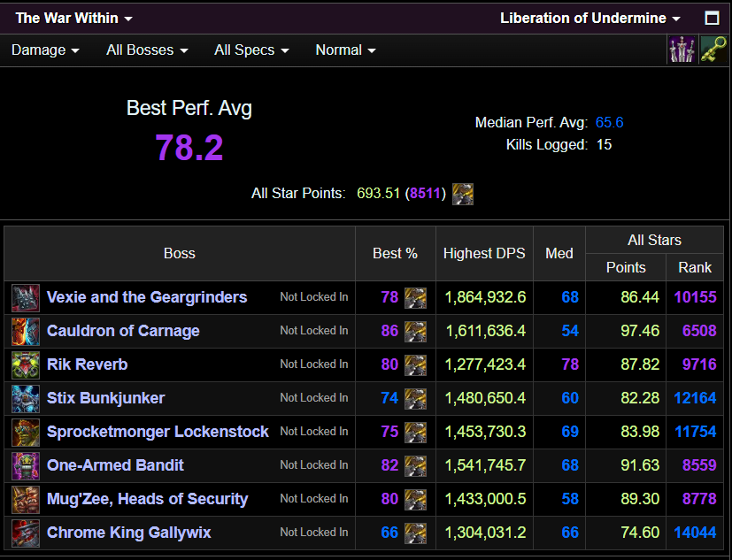The height and width of the screenshot is (560, 732).
Task: Click the 14044 rank for Chrome King Gallywix
Action: point(695,533)
